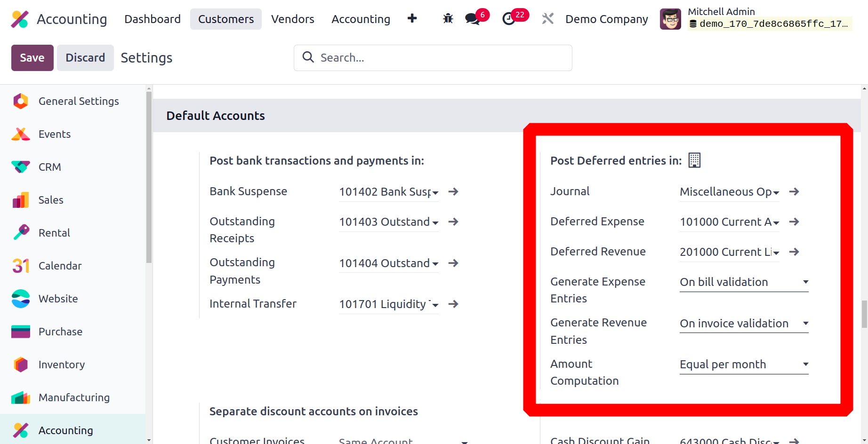Open the activities clock icon
This screenshot has height=444, width=868.
[508, 19]
